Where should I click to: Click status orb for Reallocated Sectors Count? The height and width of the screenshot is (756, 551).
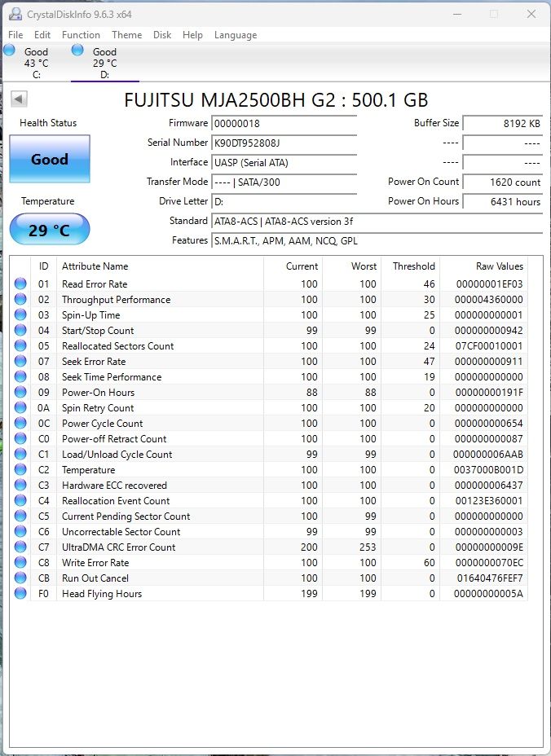(20, 345)
